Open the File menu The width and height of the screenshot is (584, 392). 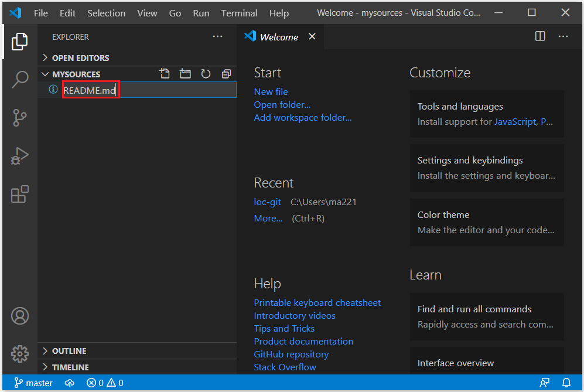point(41,13)
